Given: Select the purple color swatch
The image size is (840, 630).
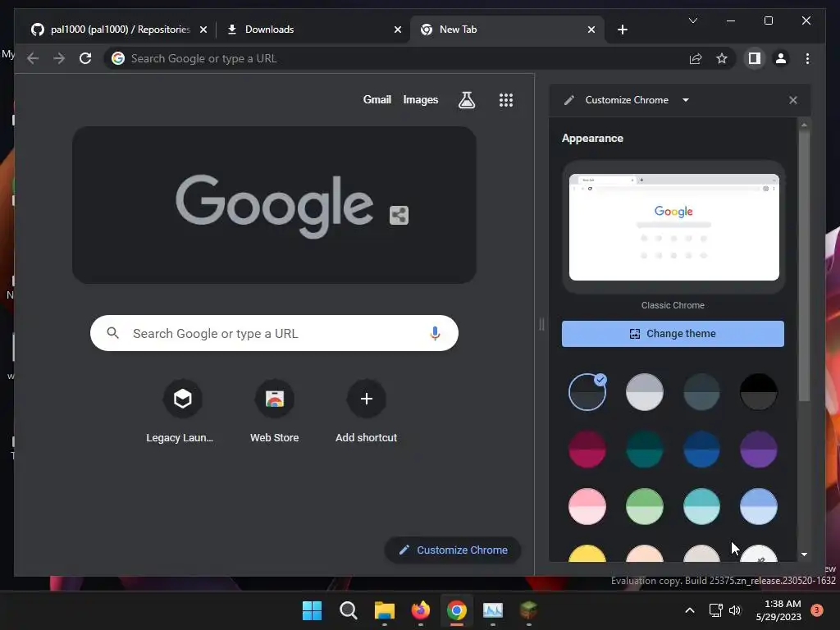Looking at the screenshot, I should [759, 450].
